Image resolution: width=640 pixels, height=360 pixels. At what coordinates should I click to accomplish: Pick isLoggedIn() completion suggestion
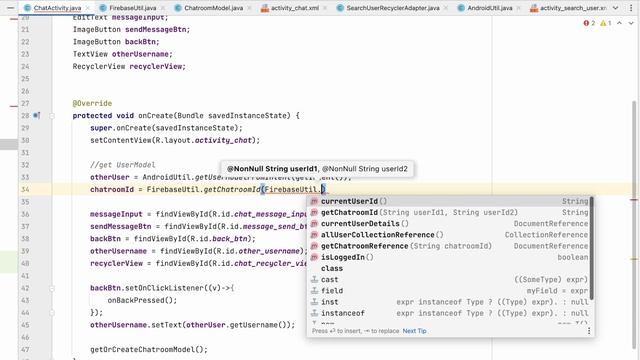449,257
